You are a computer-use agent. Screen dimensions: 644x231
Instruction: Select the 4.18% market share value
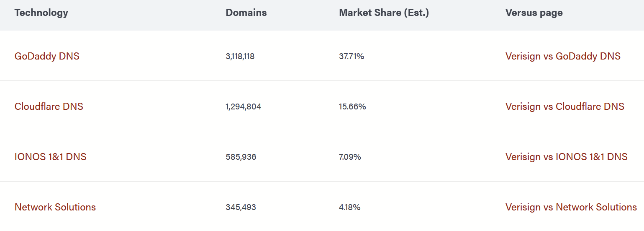click(x=349, y=207)
